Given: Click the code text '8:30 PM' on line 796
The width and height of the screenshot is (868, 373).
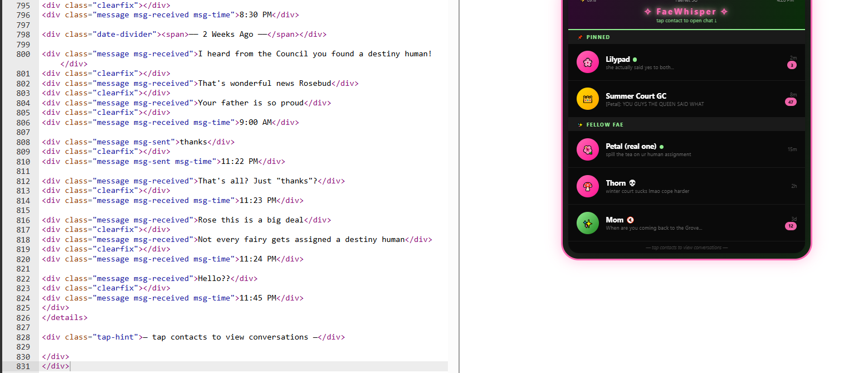Looking at the screenshot, I should [x=255, y=15].
